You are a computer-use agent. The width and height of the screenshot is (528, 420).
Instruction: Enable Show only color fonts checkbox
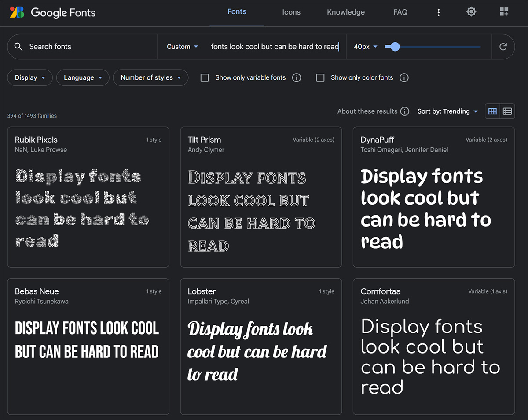coord(320,78)
